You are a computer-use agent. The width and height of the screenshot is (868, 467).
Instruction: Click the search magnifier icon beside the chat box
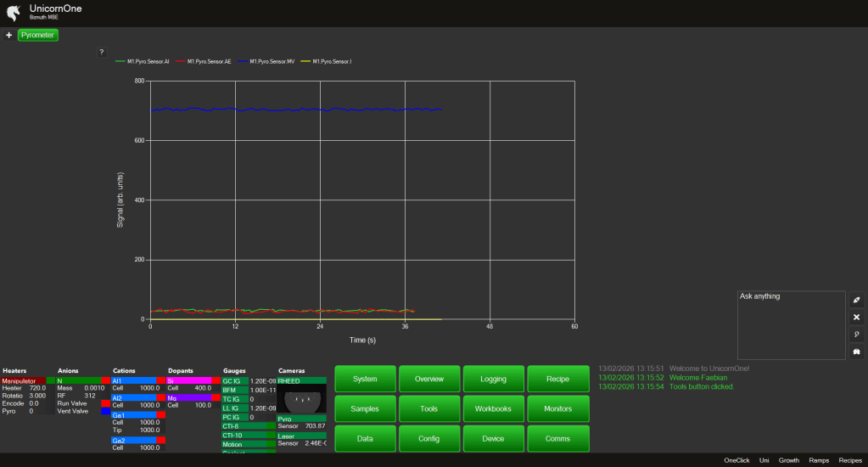pos(856,335)
